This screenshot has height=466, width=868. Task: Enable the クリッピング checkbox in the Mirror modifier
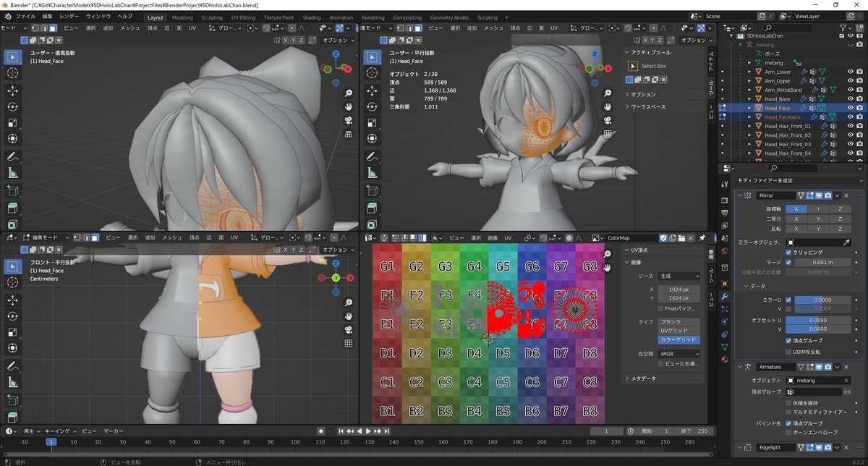[788, 253]
